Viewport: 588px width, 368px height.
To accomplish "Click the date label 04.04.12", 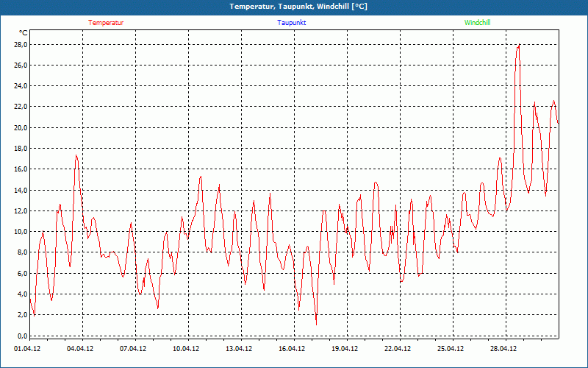I will tap(80, 349).
